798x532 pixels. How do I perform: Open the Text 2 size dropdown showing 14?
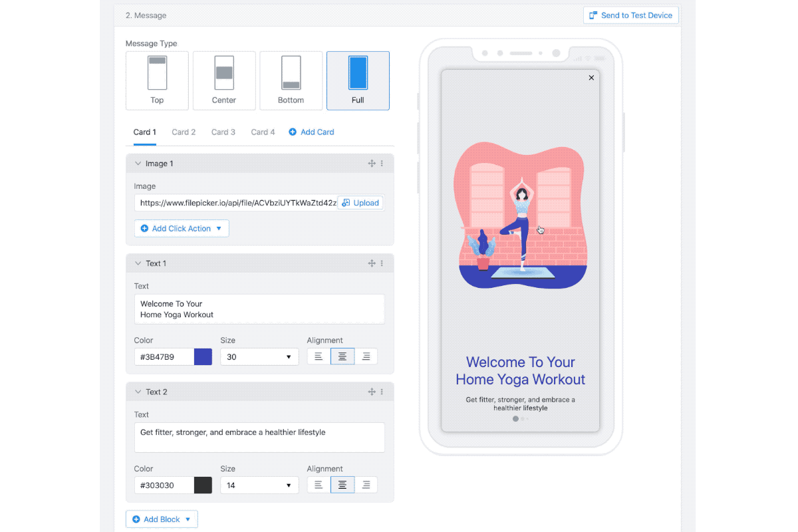(259, 485)
